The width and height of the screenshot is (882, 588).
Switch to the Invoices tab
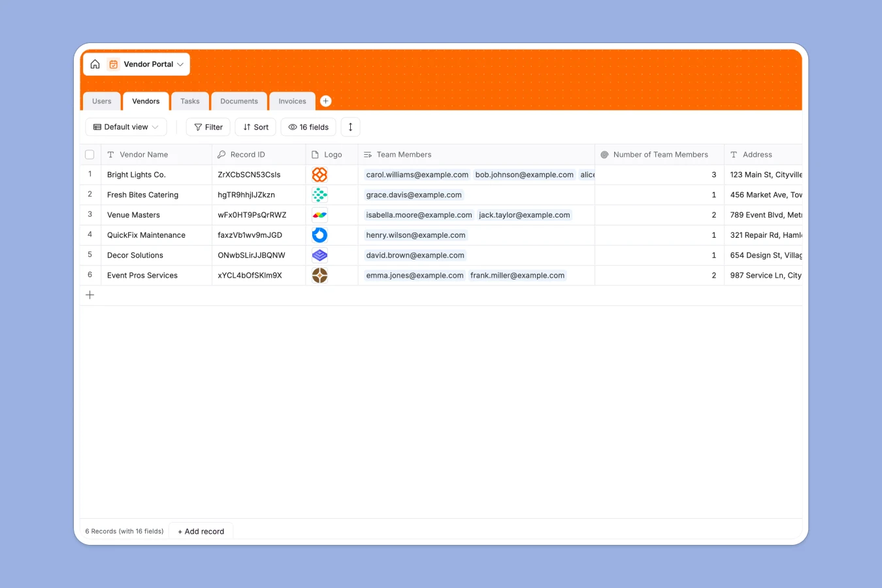pos(292,101)
